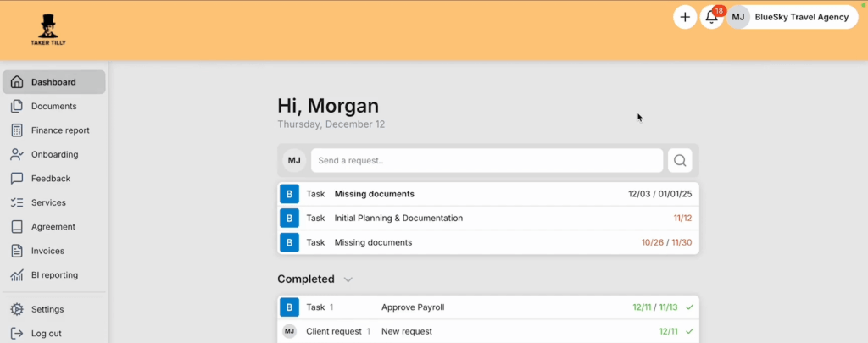The height and width of the screenshot is (343, 868).
Task: Open the BlueSky Travel Agency account menu
Action: point(792,17)
